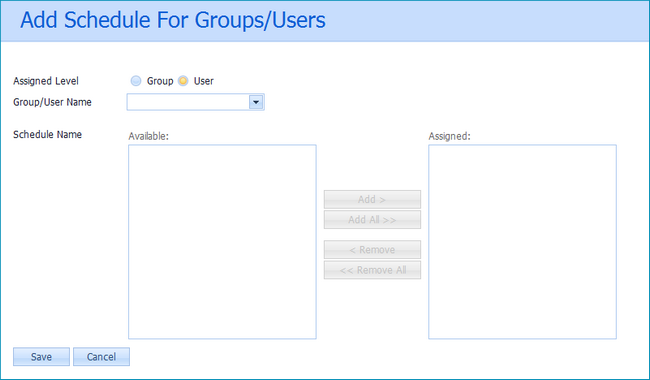Open the Group/User Name dropdown arrow
The width and height of the screenshot is (650, 380).
tap(256, 102)
